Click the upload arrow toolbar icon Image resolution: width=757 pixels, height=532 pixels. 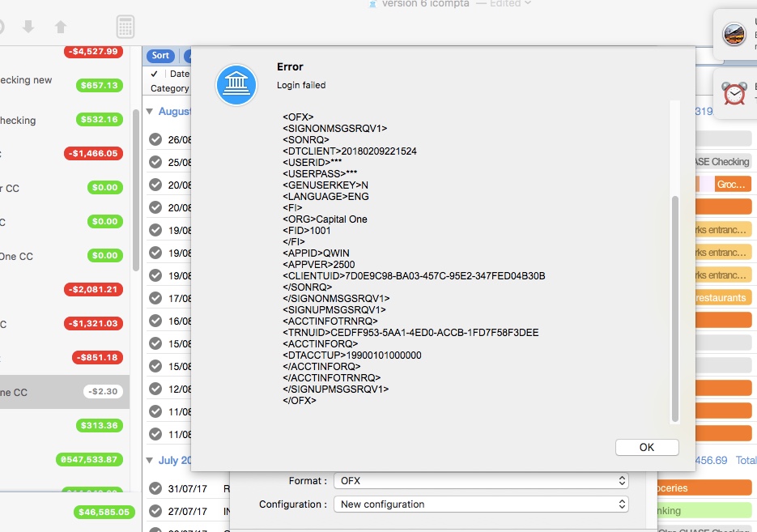pos(61,27)
